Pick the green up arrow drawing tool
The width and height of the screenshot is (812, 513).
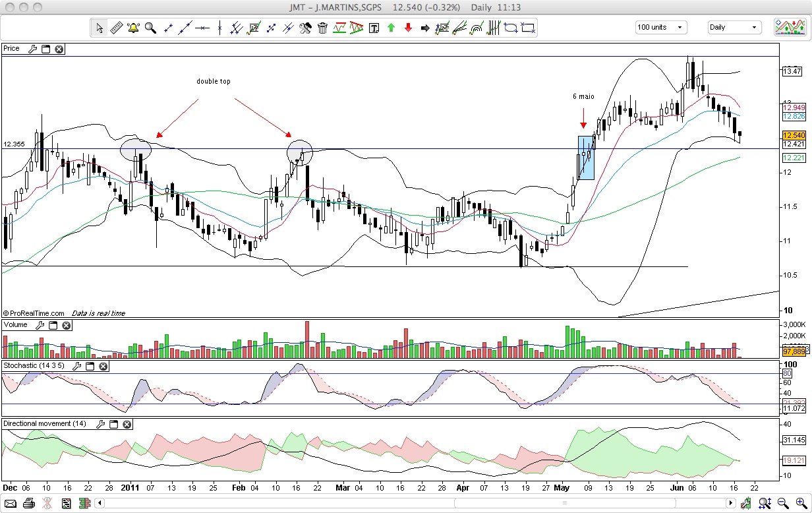391,28
